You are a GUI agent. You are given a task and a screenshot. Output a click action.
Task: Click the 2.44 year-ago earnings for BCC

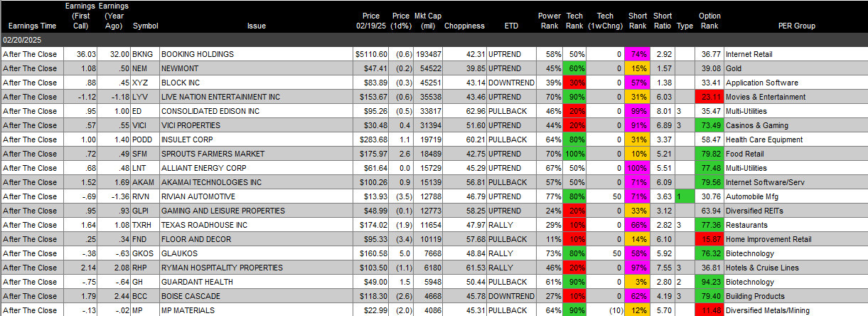(x=114, y=296)
